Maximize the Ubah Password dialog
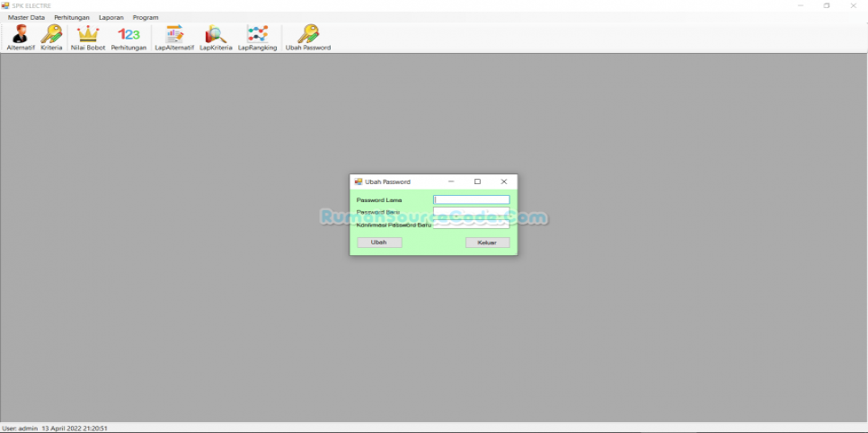 pos(477,181)
